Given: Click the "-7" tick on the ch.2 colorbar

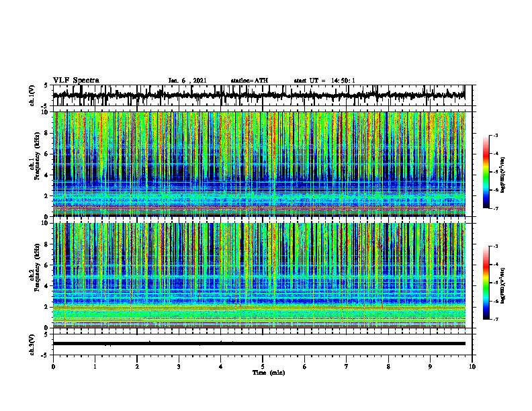Looking at the screenshot, I should [x=496, y=319].
